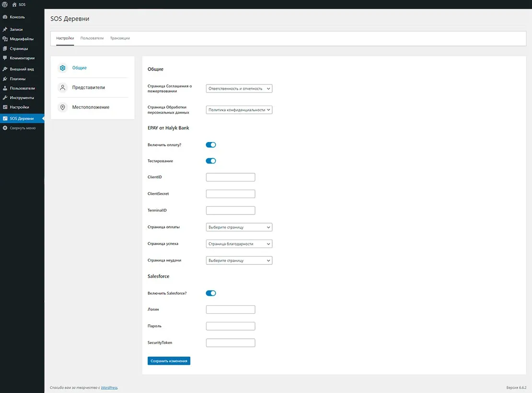Open the Местоположение pin icon section
This screenshot has height=393, width=532.
pos(62,107)
